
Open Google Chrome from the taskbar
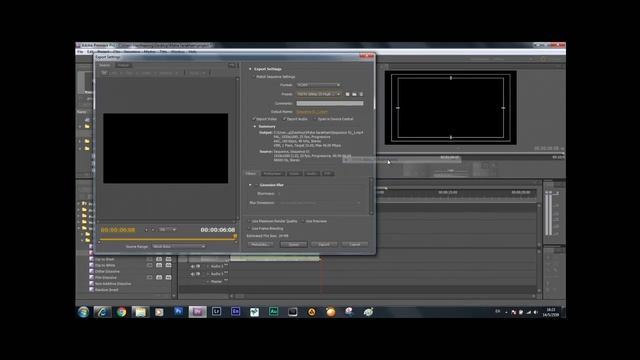click(x=121, y=312)
